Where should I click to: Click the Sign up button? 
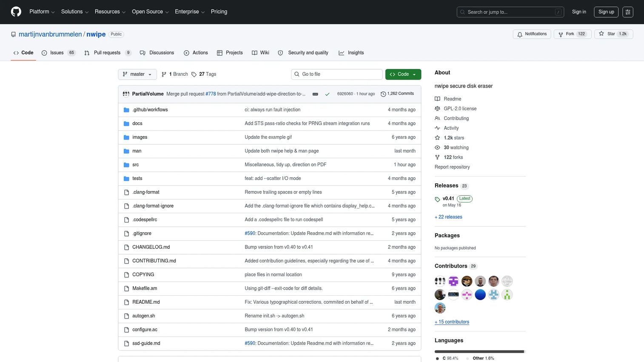pos(606,12)
